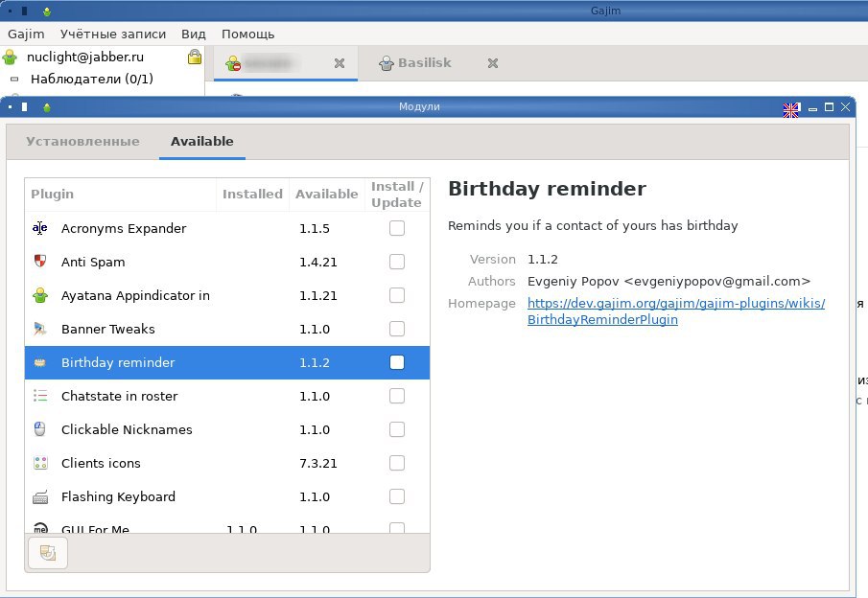The height and width of the screenshot is (598, 868).
Task: Tick the install checkbox for Acronyms Expander
Action: 397,228
